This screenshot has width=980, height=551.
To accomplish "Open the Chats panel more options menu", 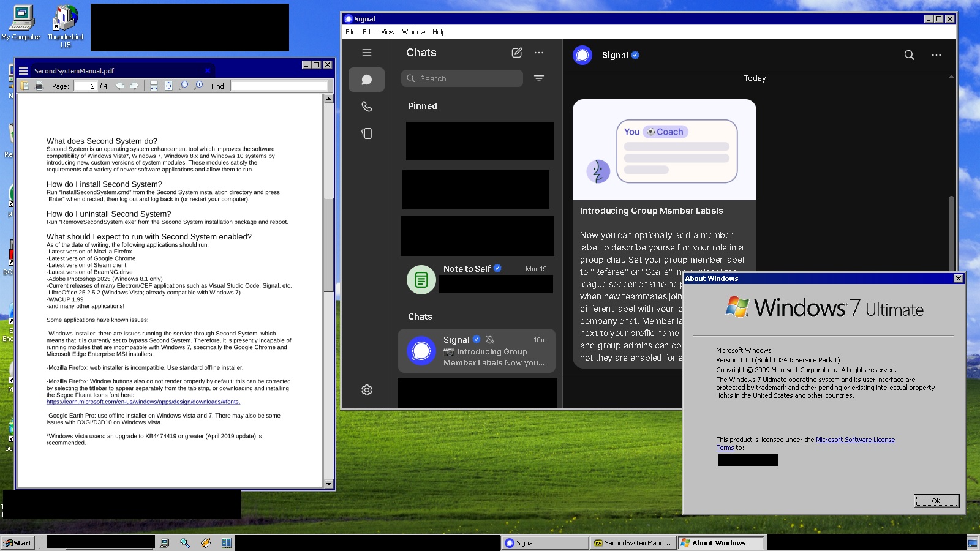I will (x=538, y=53).
